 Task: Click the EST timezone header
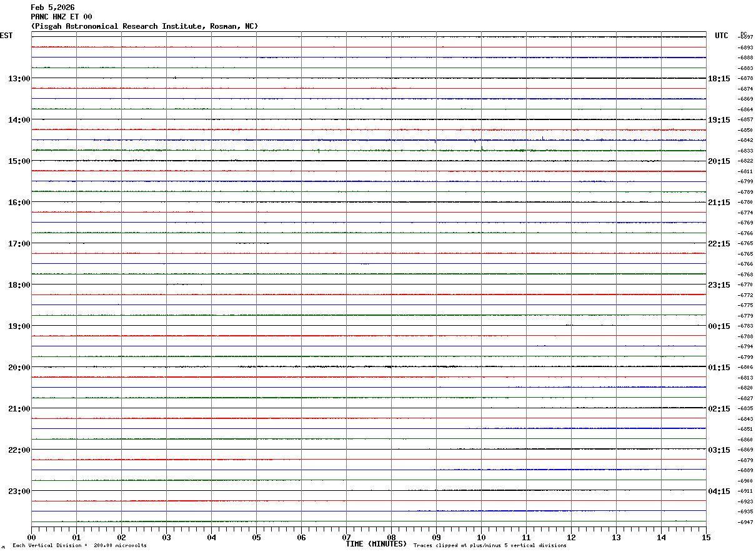pyautogui.click(x=6, y=36)
